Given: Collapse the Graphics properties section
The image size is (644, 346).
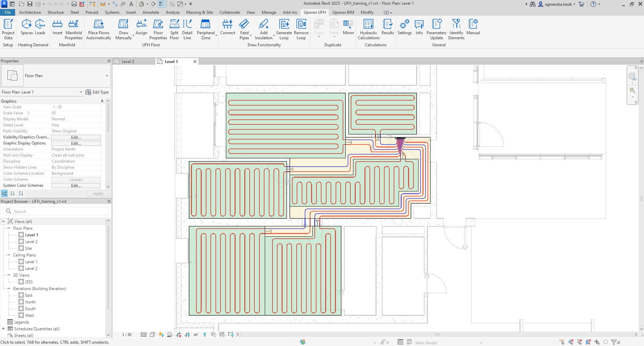Looking at the screenshot, I should [102, 101].
